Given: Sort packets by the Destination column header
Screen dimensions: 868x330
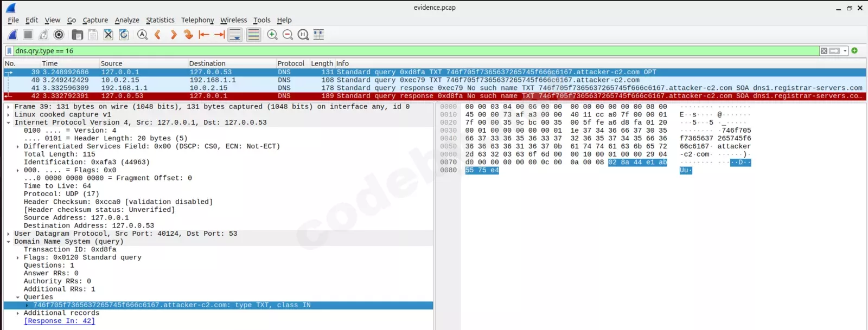Looking at the screenshot, I should click(x=232, y=63).
